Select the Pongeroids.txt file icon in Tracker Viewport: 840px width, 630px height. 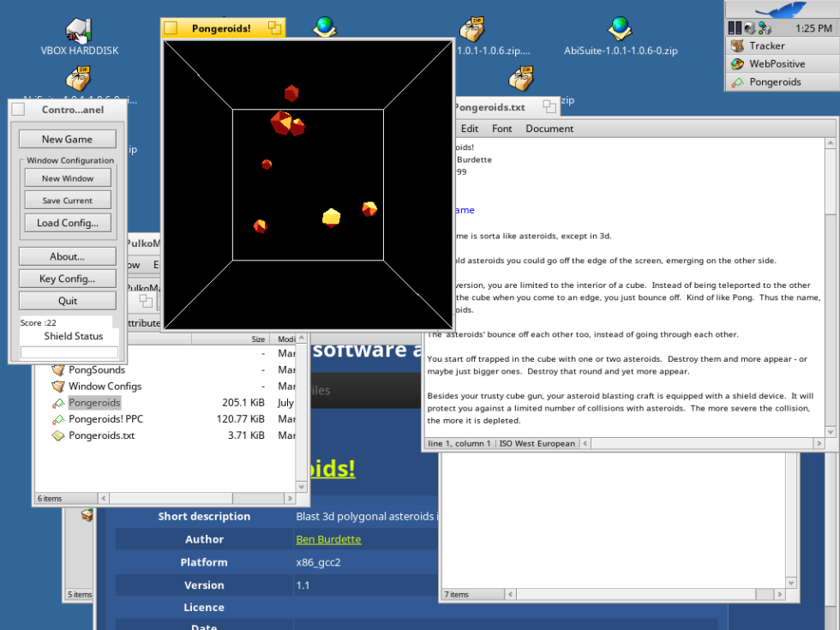[x=58, y=435]
